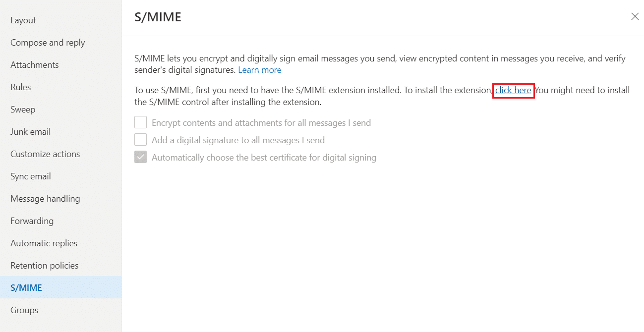Select Message handling settings
Image resolution: width=644 pixels, height=332 pixels.
pos(45,198)
